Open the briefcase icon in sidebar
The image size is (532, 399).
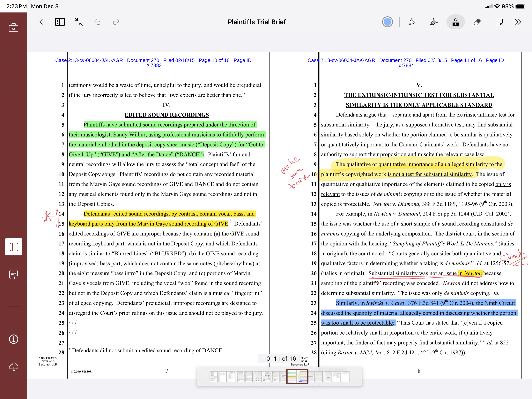coord(13,27)
